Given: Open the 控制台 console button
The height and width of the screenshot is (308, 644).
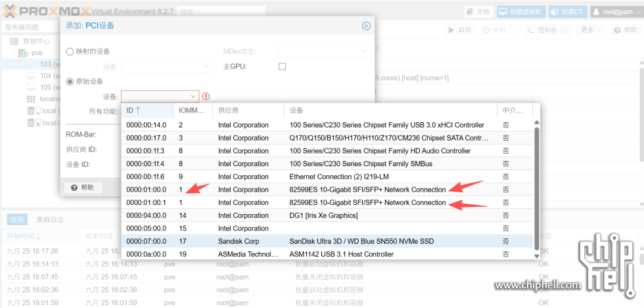Looking at the screenshot, I should (x=542, y=30).
